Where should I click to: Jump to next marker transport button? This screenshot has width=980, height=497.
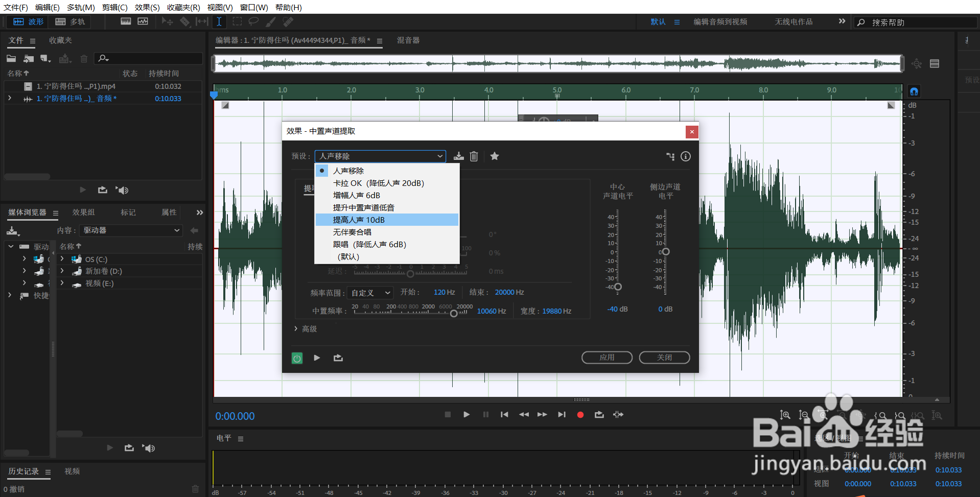(562, 415)
